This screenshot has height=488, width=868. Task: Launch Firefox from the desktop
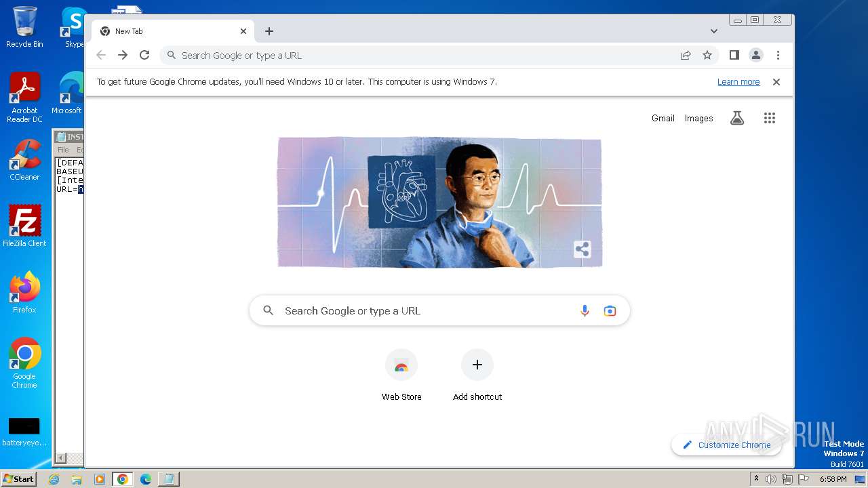[x=24, y=293]
